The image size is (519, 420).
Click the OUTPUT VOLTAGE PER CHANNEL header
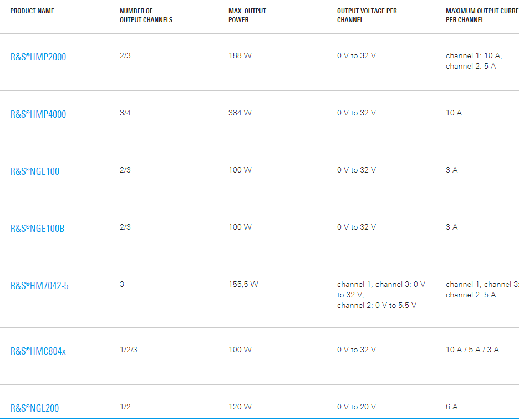(367, 15)
